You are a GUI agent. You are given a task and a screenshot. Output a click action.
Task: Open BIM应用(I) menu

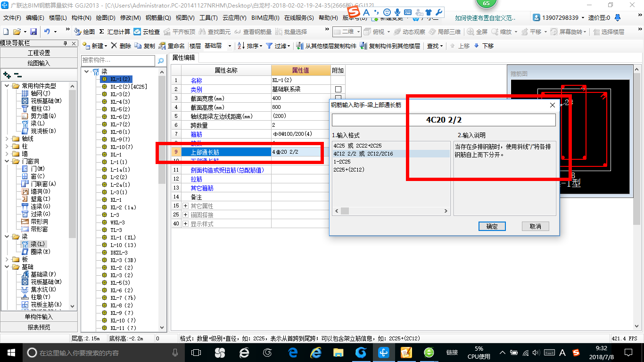pyautogui.click(x=265, y=18)
